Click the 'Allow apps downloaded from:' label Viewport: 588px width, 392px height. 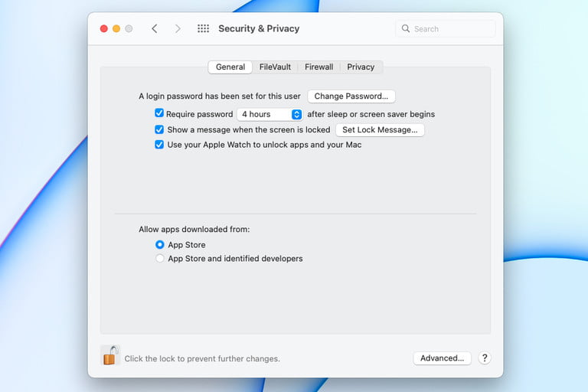(x=194, y=229)
